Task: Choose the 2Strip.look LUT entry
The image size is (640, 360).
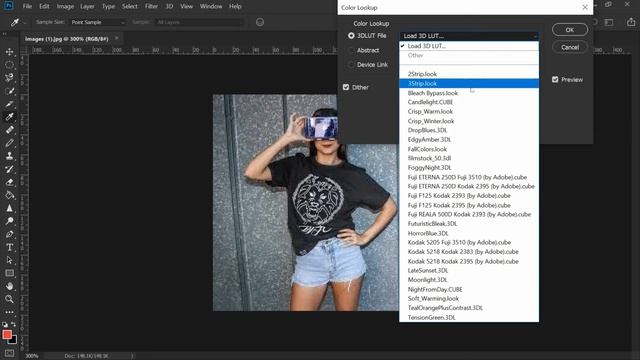Action: (469, 74)
